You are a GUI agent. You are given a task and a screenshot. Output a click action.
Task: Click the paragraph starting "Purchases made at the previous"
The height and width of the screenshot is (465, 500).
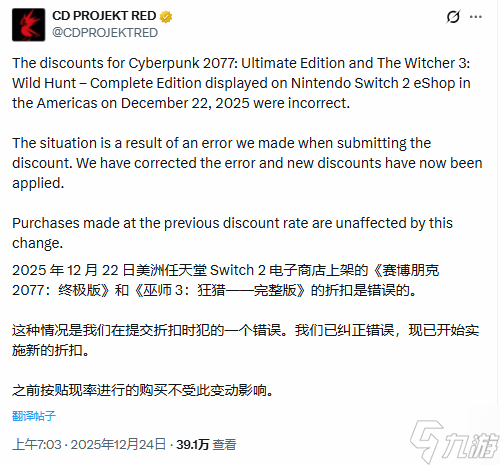(232, 233)
